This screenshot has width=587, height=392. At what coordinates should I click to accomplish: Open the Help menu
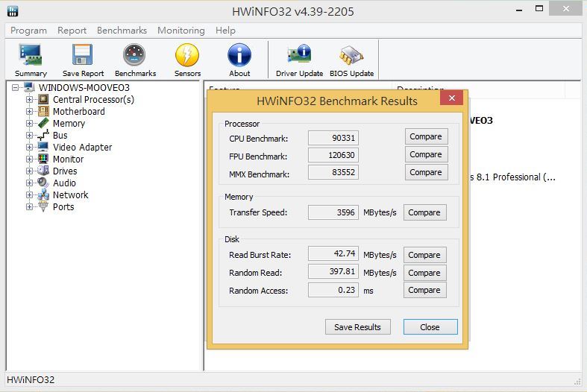click(x=225, y=31)
